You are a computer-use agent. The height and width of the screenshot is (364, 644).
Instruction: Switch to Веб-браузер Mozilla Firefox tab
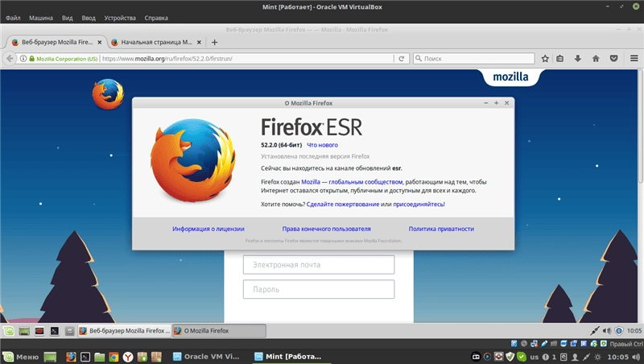click(56, 42)
